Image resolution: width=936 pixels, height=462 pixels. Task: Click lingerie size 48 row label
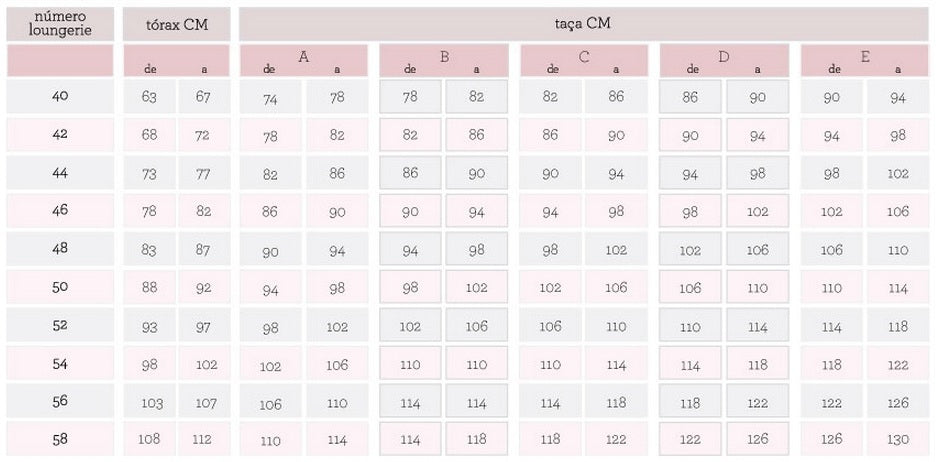(x=60, y=250)
